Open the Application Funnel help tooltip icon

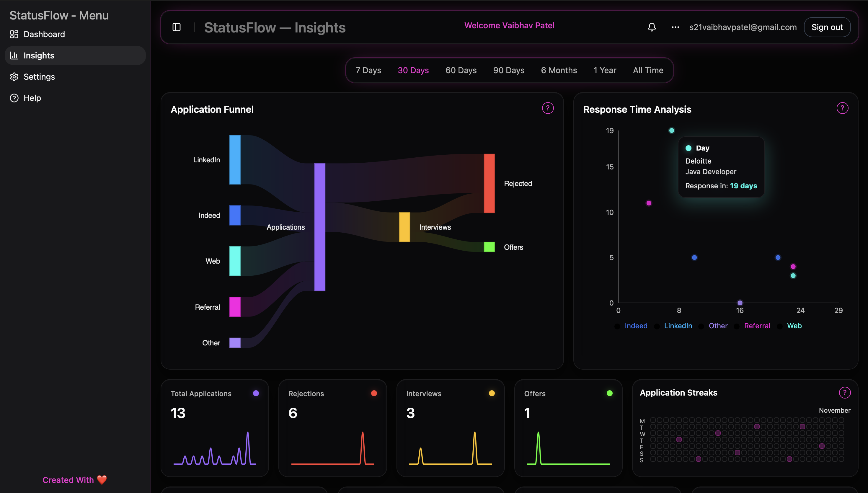pos(547,108)
